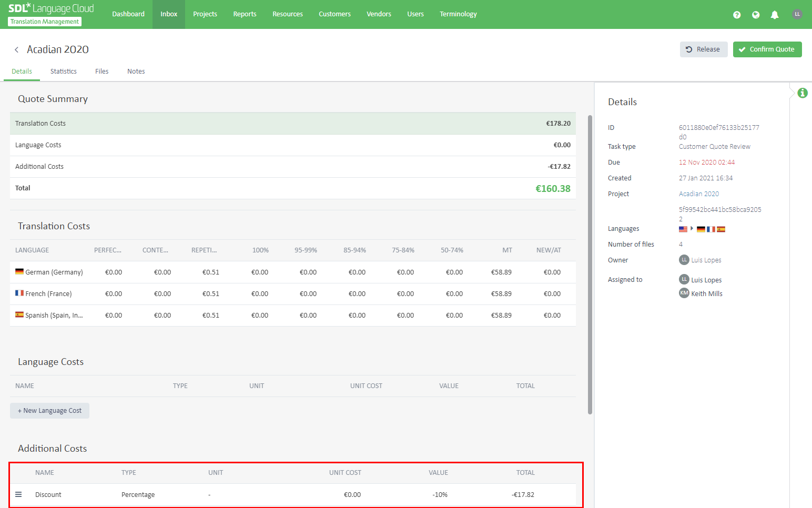
Task: Click the US source language flag
Action: (x=683, y=229)
